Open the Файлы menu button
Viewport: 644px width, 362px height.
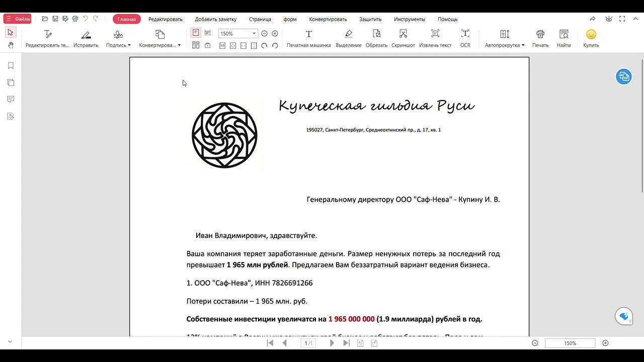tap(18, 19)
